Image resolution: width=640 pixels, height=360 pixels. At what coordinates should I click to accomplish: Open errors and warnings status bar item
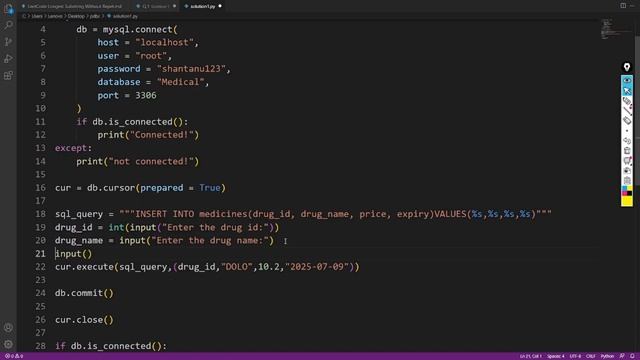(x=14, y=356)
